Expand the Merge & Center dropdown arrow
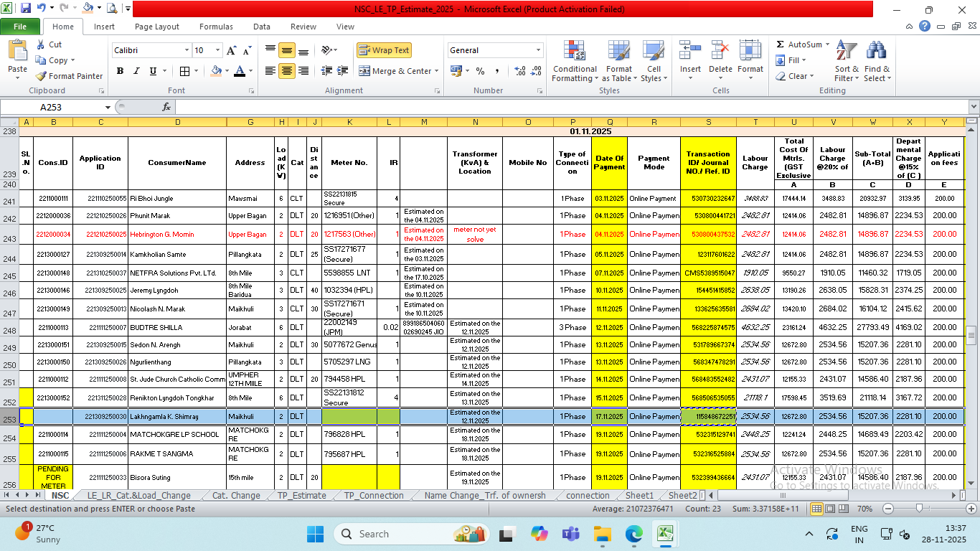 click(x=438, y=71)
